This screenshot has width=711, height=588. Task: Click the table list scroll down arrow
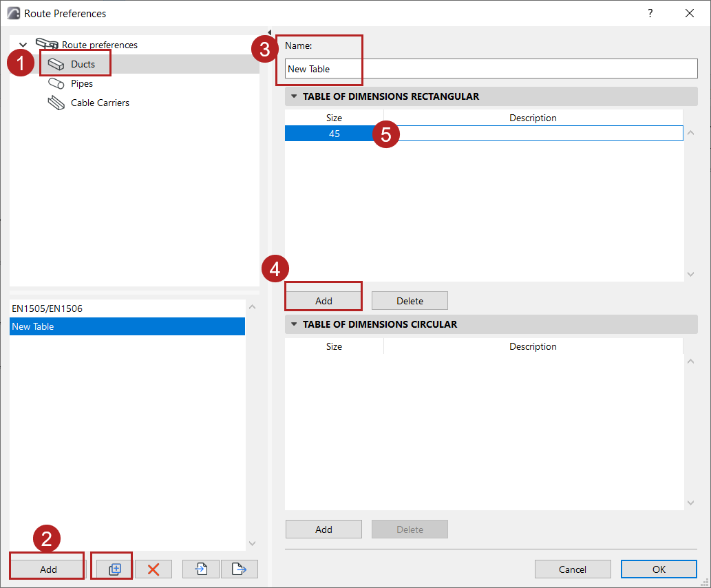pyautogui.click(x=253, y=543)
